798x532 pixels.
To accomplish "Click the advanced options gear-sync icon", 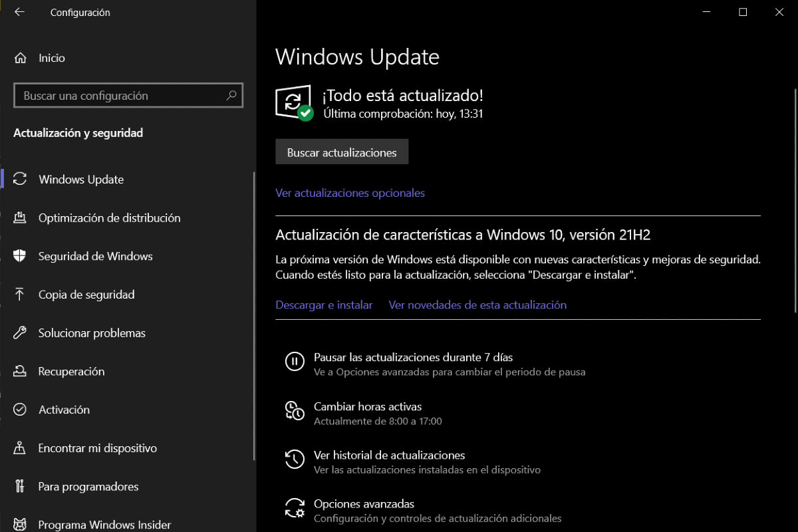I will pos(295,507).
